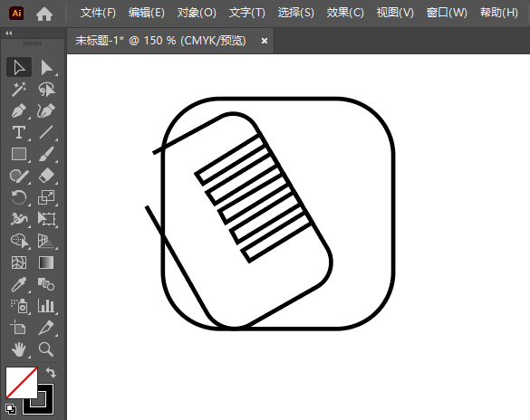Choose the Rotate tool
This screenshot has width=530, height=420.
click(19, 197)
